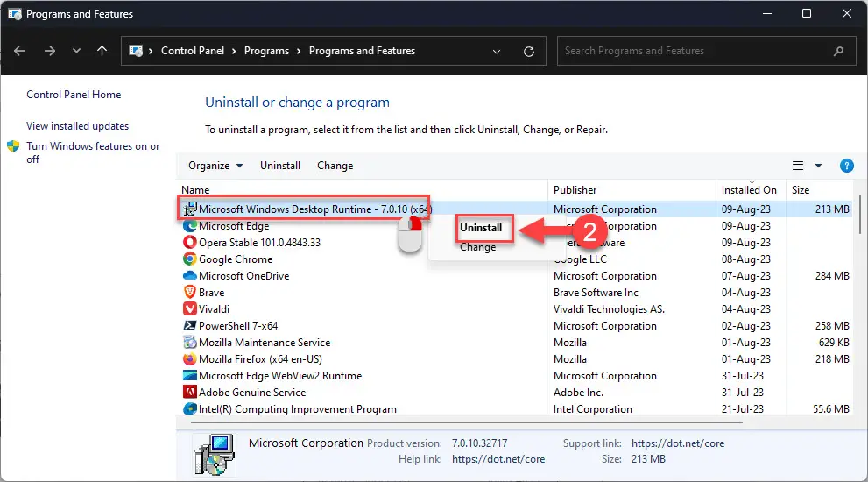The width and height of the screenshot is (868, 482).
Task: Open Programs breadcrumb in address bar
Action: tap(266, 51)
